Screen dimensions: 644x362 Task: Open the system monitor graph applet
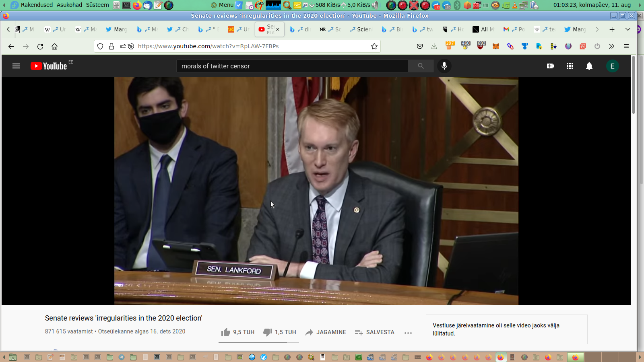coord(273,5)
